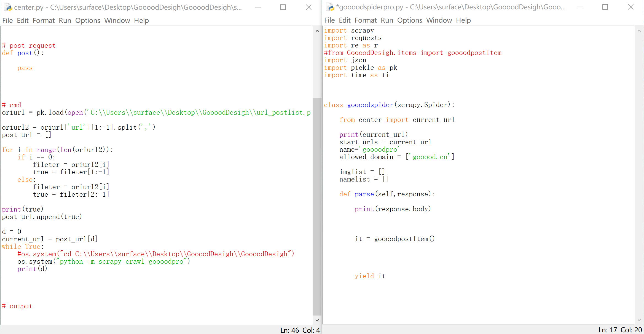Click the commented '#os.system("cd' line

[156, 254]
